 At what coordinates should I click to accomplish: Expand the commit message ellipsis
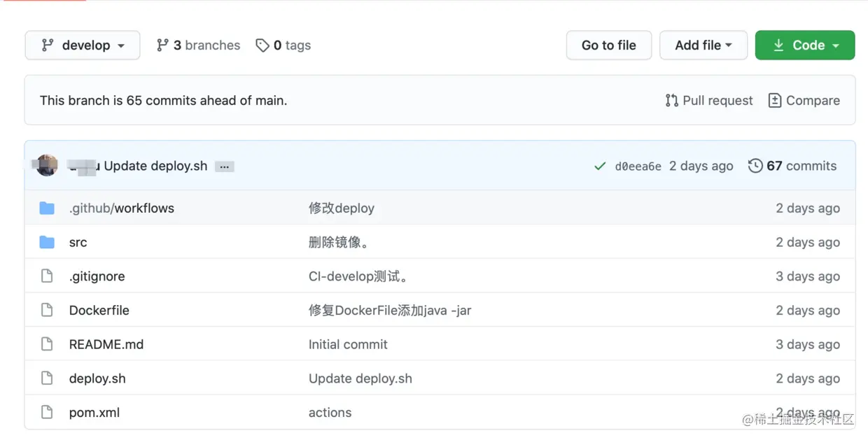[224, 166]
